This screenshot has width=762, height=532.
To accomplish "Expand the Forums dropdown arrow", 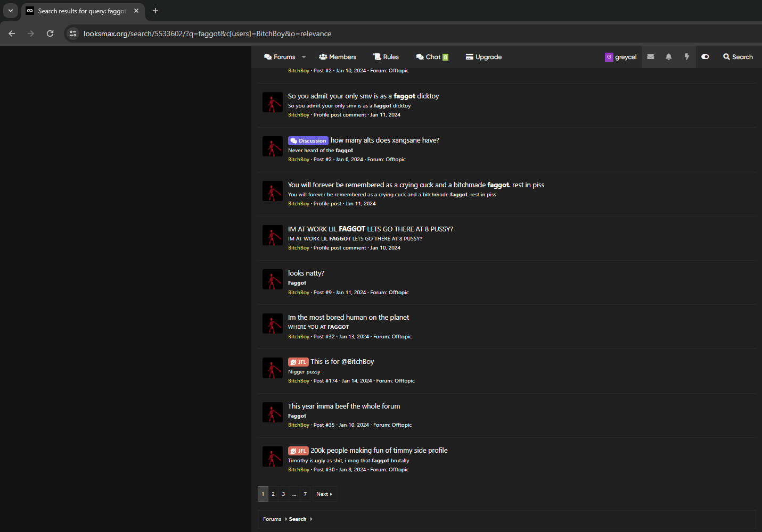I will [304, 57].
